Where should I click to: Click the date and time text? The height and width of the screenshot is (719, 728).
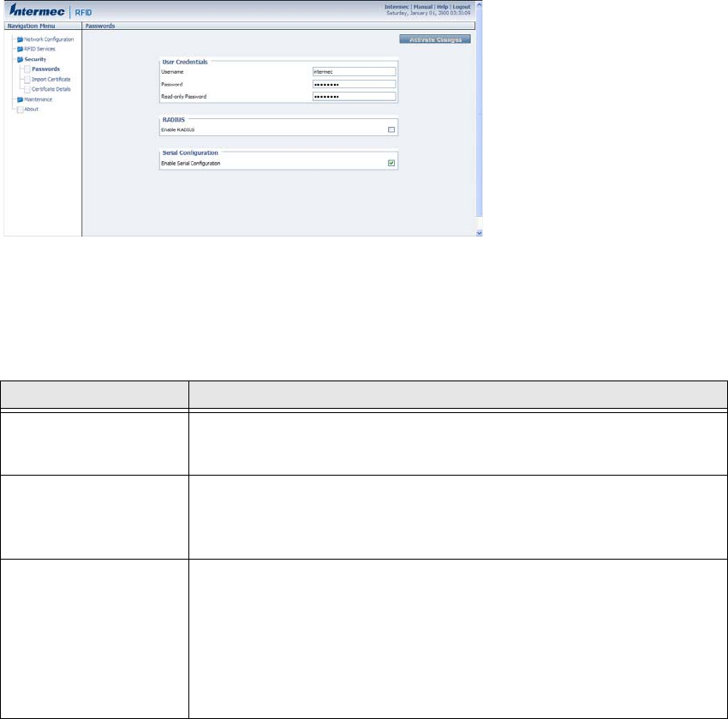[428, 13]
